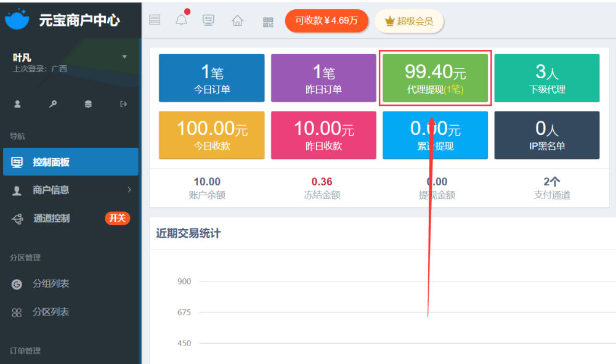The height and width of the screenshot is (364, 616).
Task: Click the 可收款 ¥4.69万 button
Action: [326, 21]
